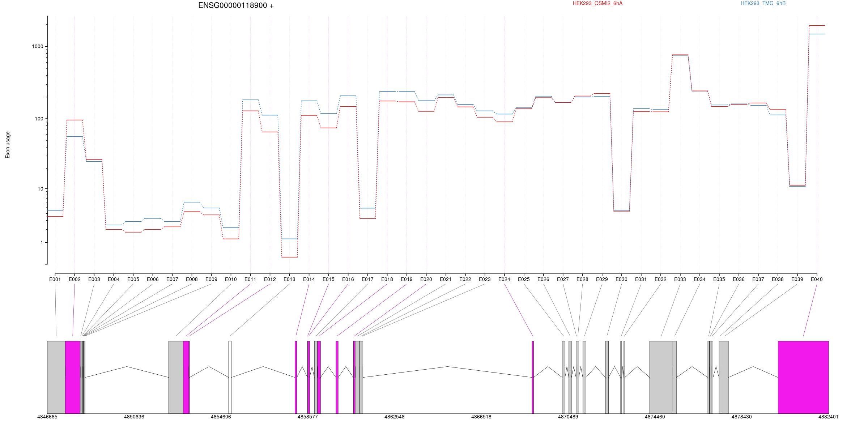This screenshot has width=868, height=434.
Task: Click exon label E038
Action: tap(778, 279)
